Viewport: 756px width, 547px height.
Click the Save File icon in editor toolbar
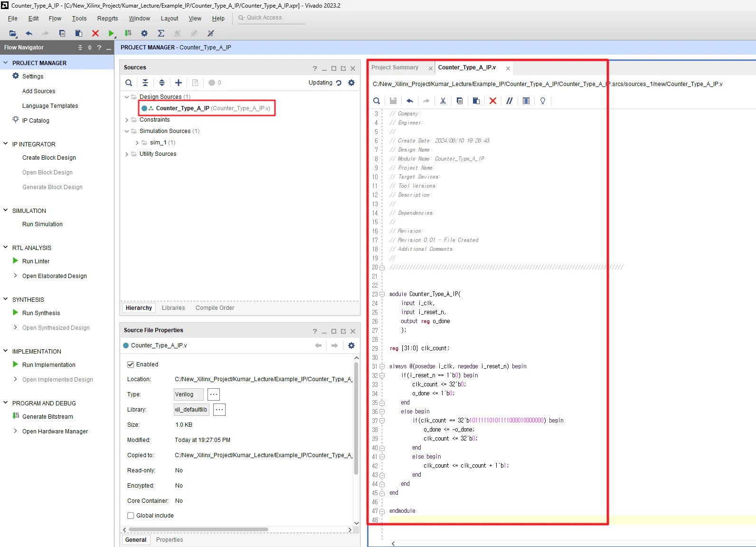click(x=393, y=101)
